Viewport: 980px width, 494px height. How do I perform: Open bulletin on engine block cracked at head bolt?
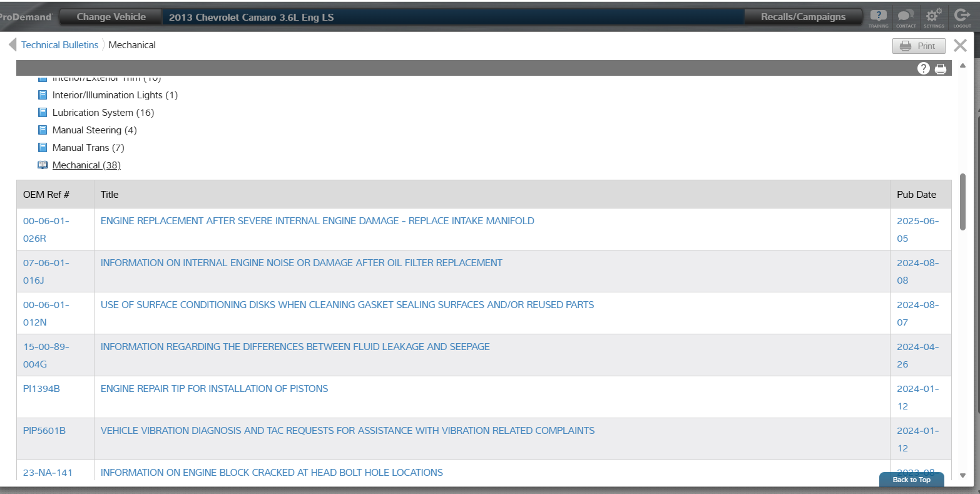(x=272, y=473)
